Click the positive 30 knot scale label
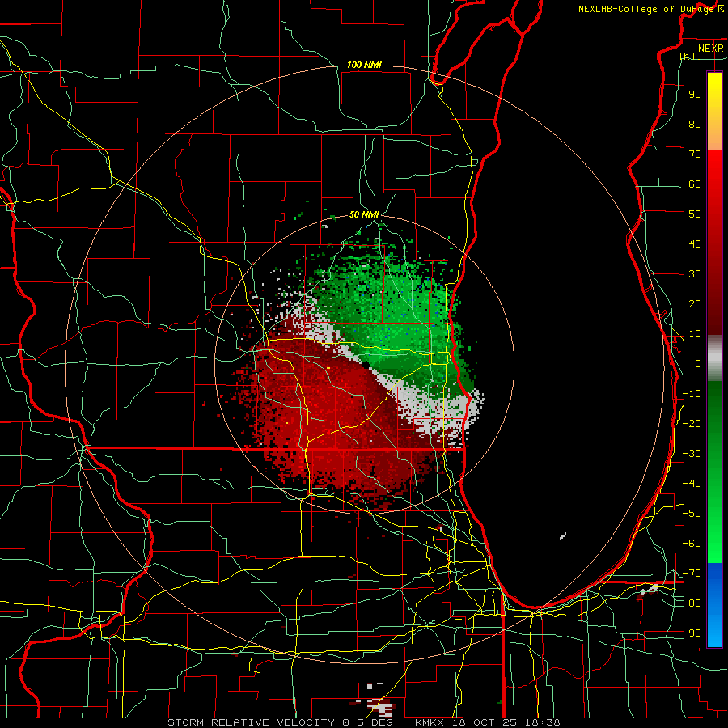The width and height of the screenshot is (728, 728). 695,274
